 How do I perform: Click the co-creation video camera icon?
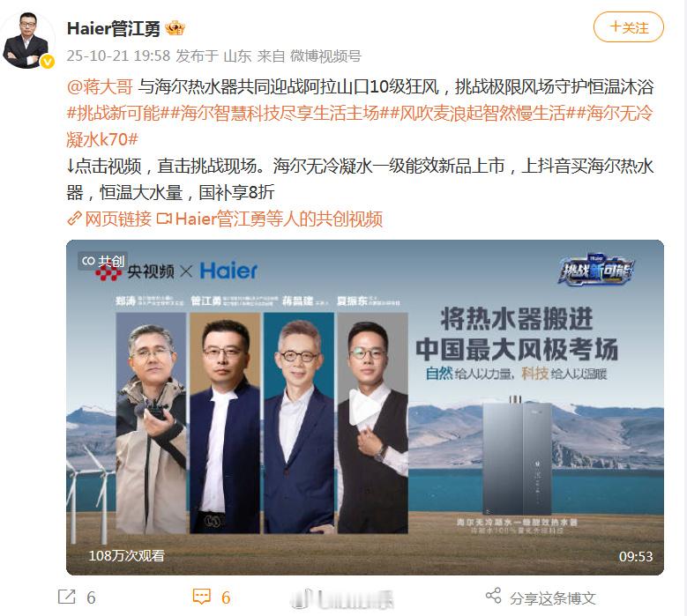click(164, 218)
